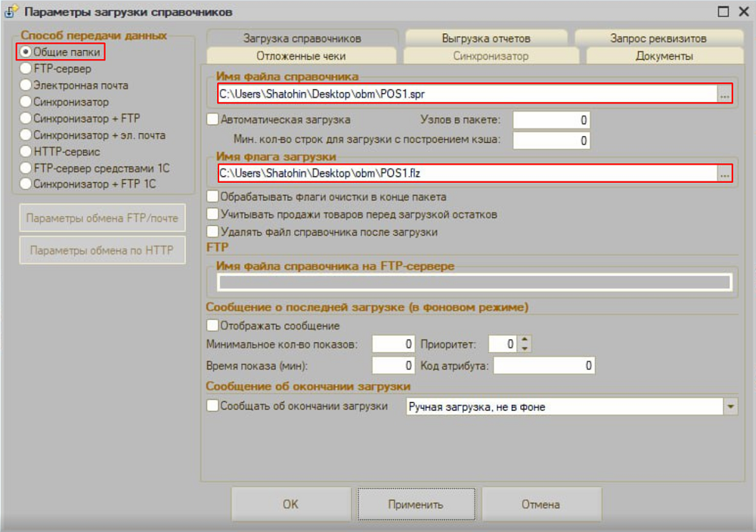Choose Электронная почта transfer method

26,85
